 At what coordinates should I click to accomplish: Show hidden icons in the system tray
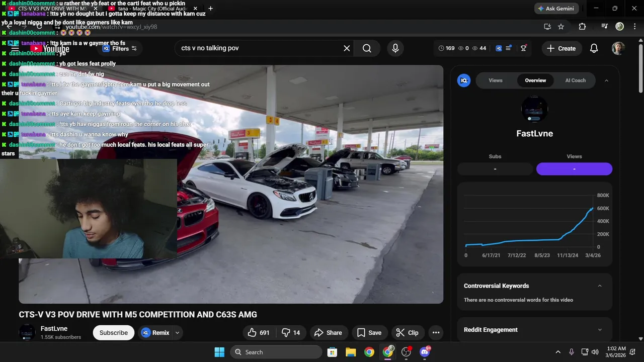point(557,352)
